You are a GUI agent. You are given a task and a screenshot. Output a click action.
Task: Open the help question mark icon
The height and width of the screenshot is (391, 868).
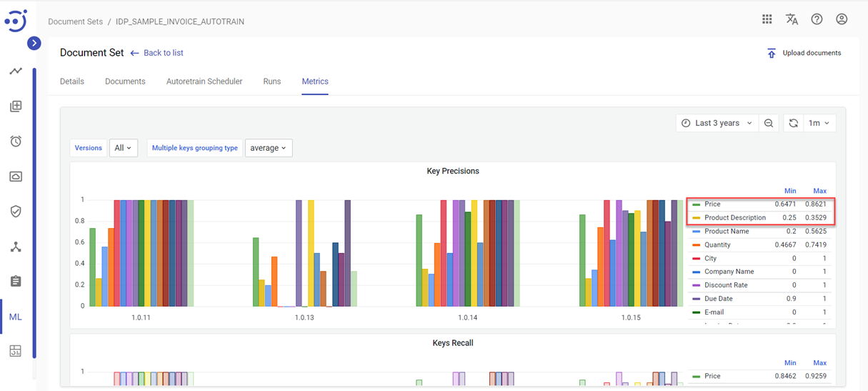tap(817, 19)
